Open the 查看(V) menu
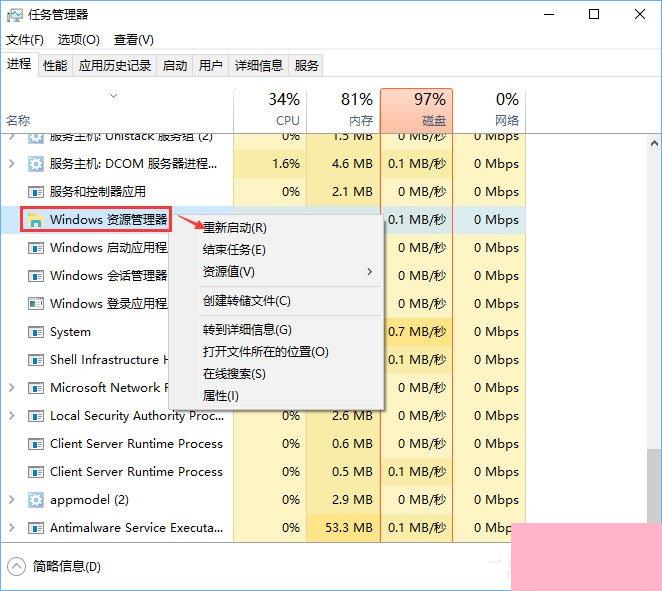 (133, 40)
